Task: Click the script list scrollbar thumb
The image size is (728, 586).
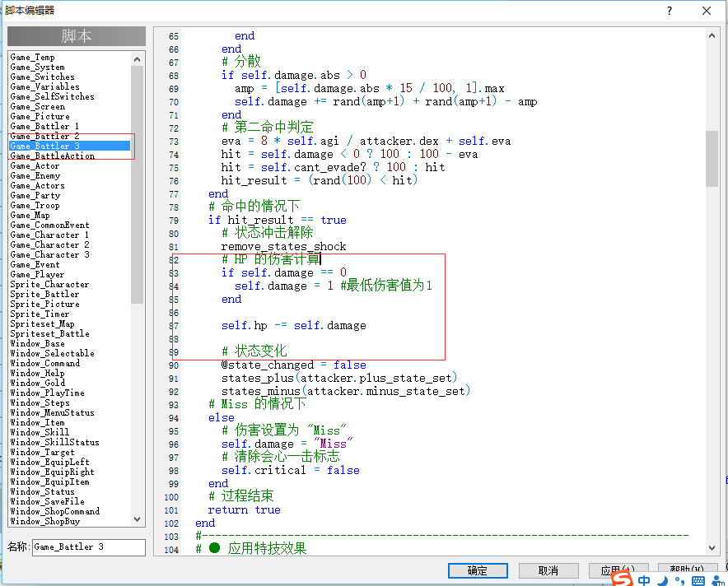Action: click(x=137, y=184)
